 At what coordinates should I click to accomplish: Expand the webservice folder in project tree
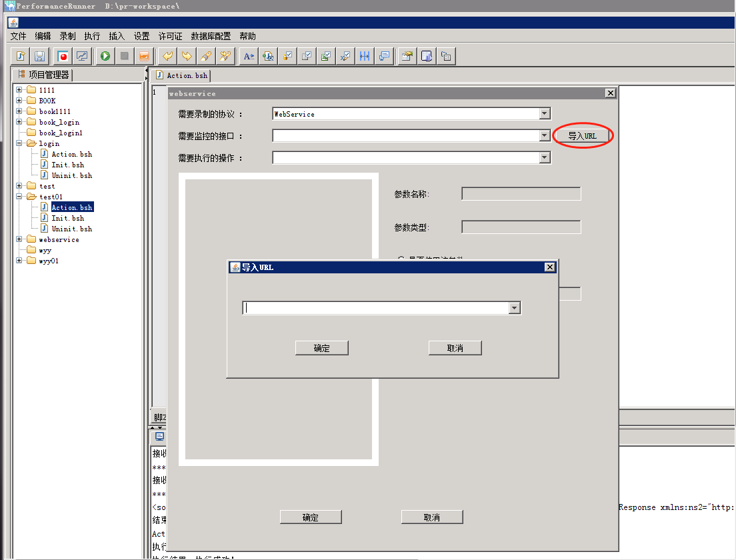click(x=19, y=239)
